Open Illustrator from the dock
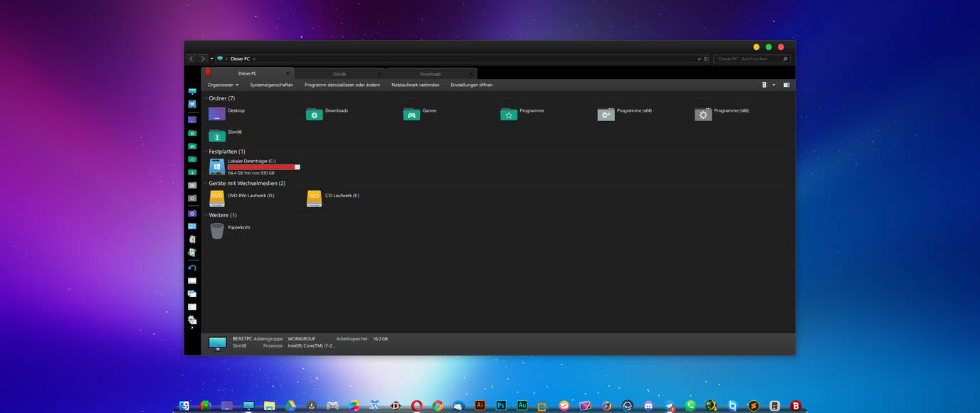The width and height of the screenshot is (980, 413). point(480,405)
